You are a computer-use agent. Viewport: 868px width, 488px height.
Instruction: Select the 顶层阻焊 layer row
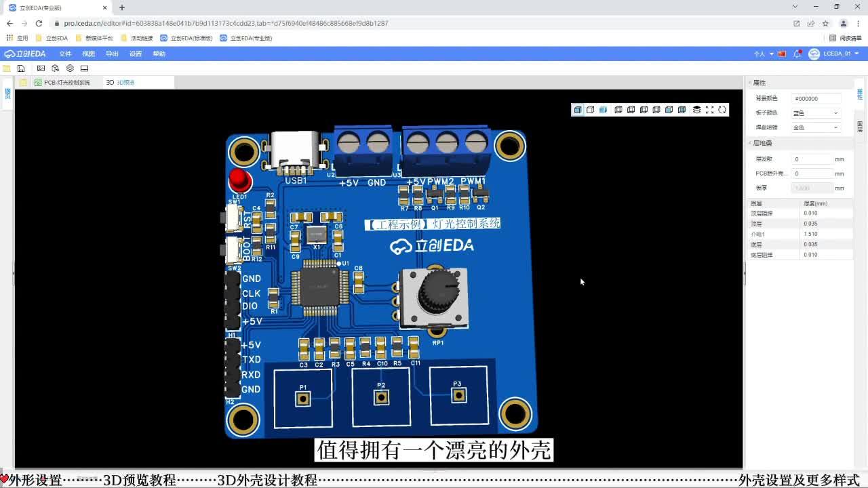[x=800, y=213]
